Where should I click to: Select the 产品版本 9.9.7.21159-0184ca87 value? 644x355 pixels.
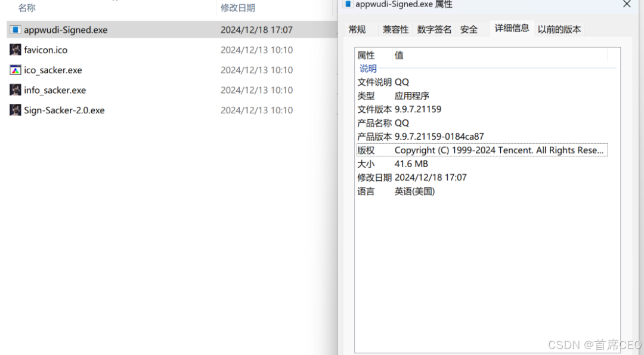point(439,137)
